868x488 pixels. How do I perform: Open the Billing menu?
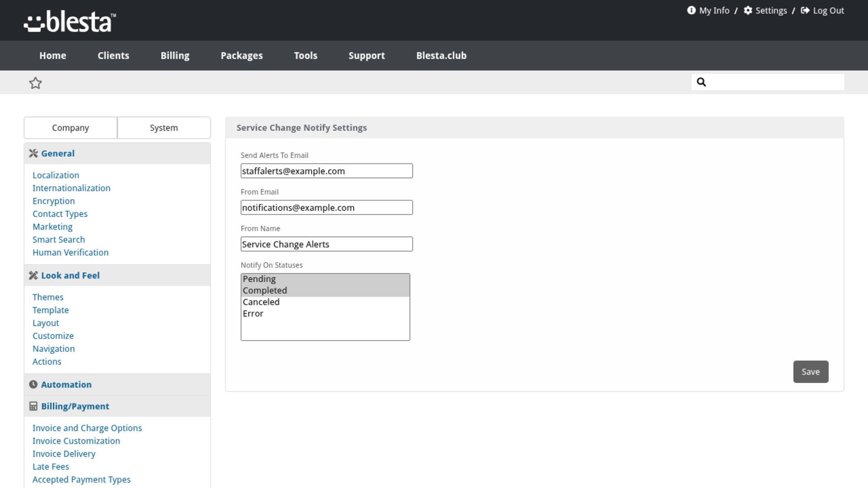[x=175, y=56]
